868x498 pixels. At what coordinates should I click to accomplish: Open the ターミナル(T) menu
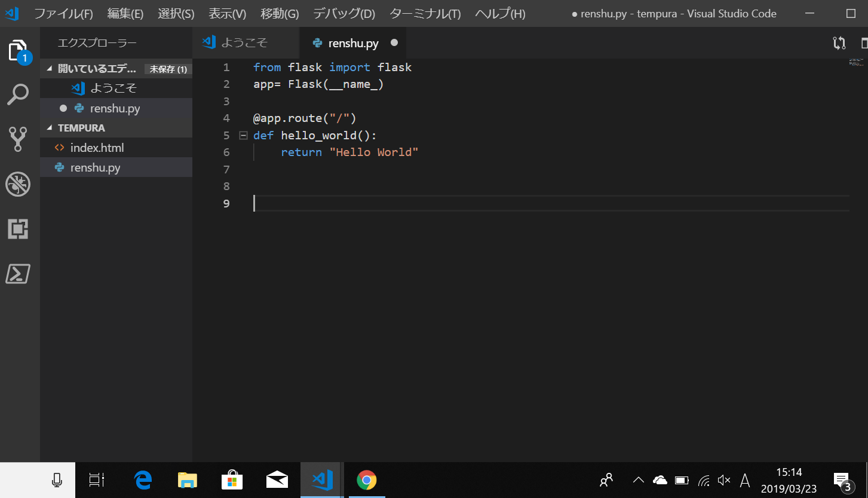(x=425, y=14)
